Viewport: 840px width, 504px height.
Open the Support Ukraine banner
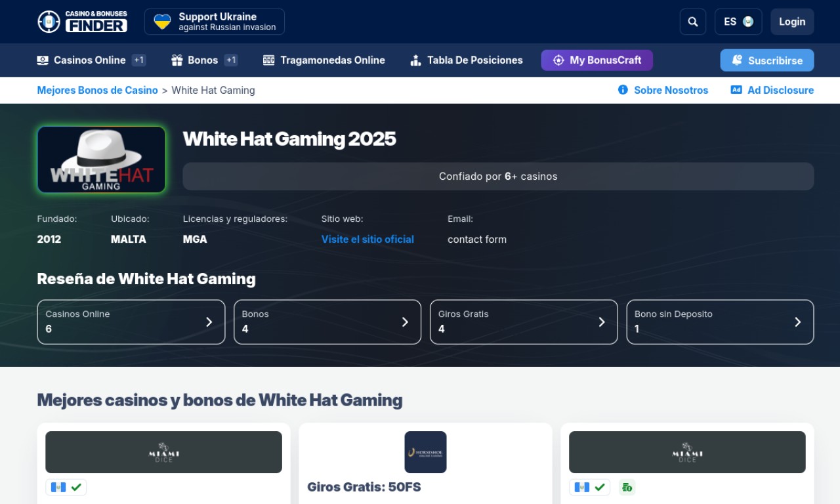click(x=215, y=22)
